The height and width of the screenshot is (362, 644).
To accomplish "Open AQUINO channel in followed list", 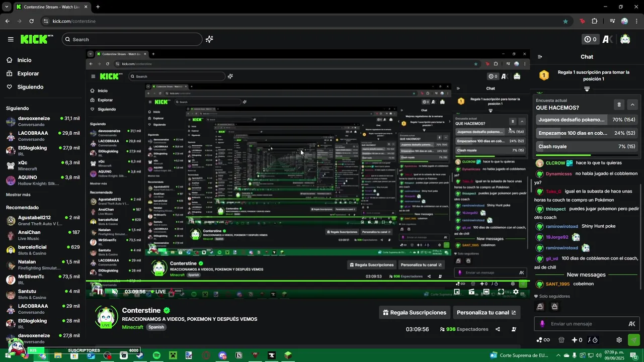I will point(43,180).
